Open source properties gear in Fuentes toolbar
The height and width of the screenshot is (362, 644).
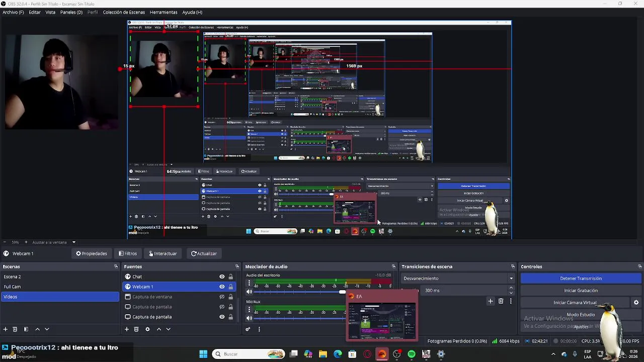(x=147, y=329)
